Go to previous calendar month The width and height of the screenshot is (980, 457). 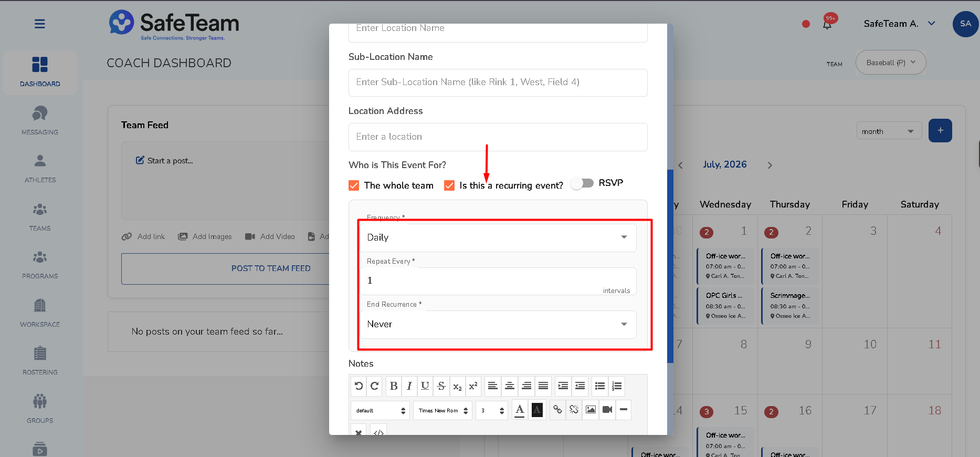click(680, 165)
